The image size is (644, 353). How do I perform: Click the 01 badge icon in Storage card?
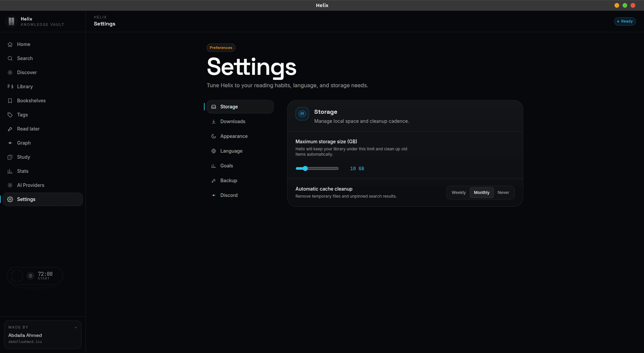(x=302, y=114)
